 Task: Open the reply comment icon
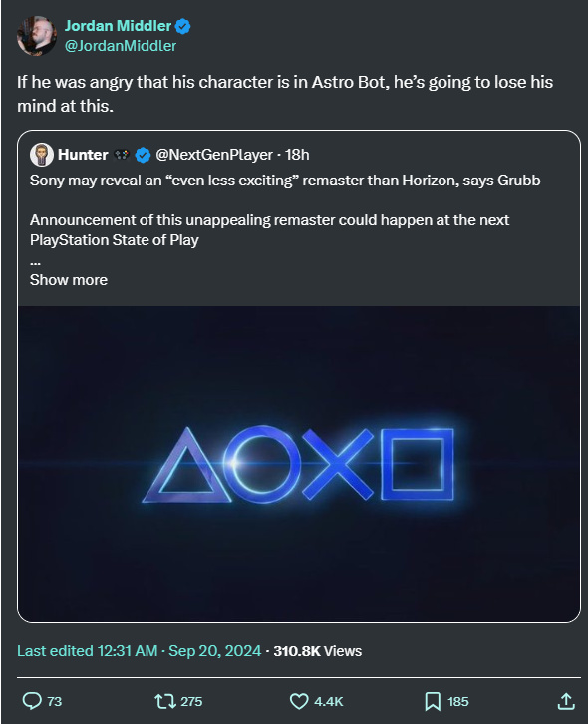(x=32, y=701)
